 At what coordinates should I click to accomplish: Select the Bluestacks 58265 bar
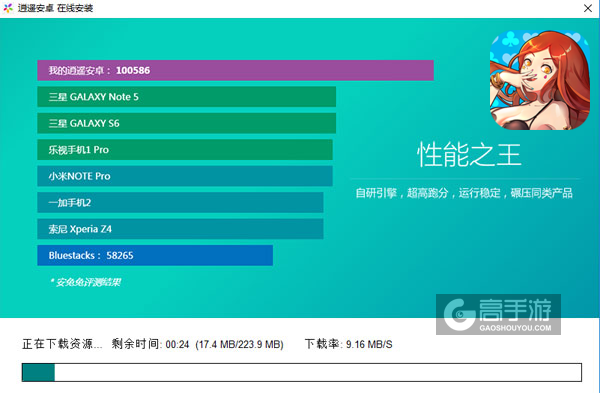click(155, 255)
